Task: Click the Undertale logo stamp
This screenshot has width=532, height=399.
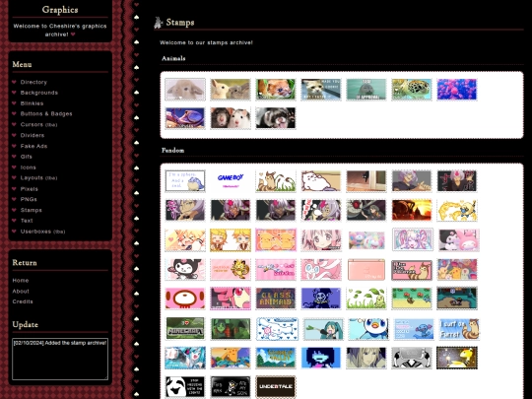Action: coord(276,386)
